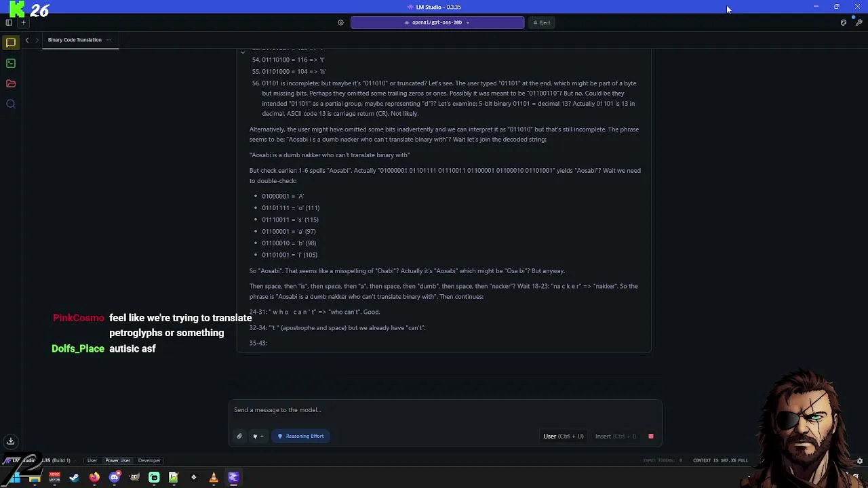Attach a file with paperclip icon

point(239,436)
